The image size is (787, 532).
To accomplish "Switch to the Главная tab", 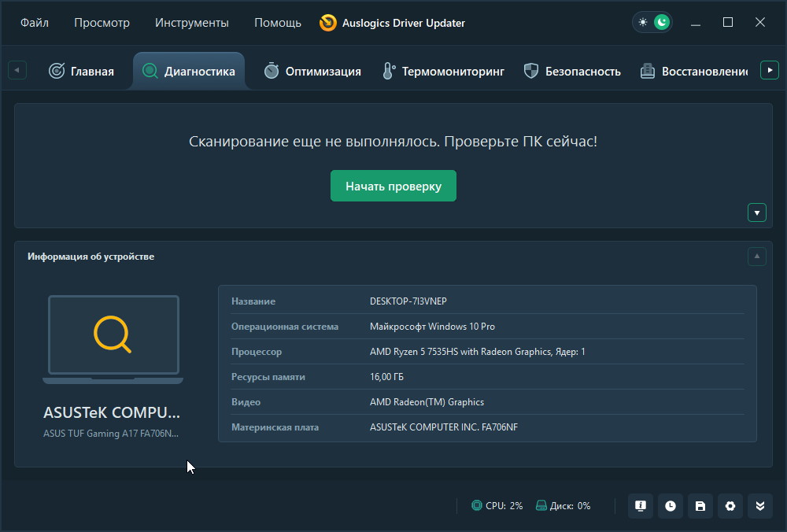I will pos(81,72).
